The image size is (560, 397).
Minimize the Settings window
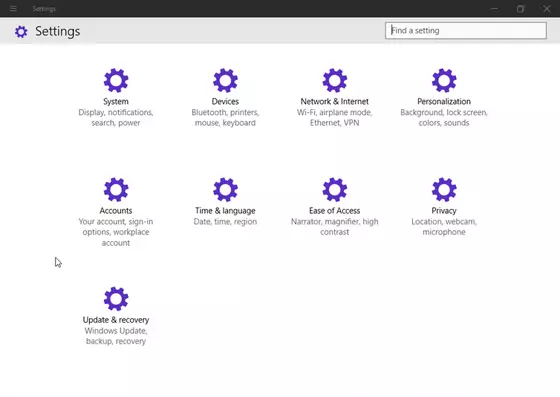pos(494,9)
